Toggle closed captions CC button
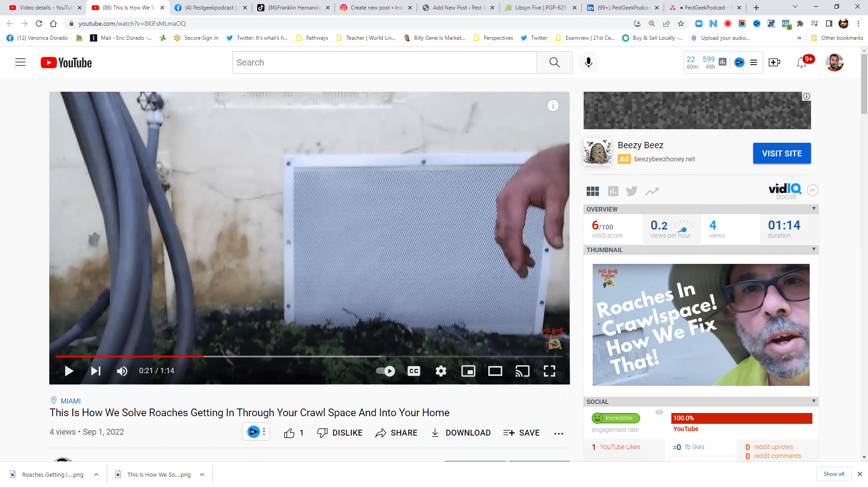868x488 pixels. [x=414, y=371]
